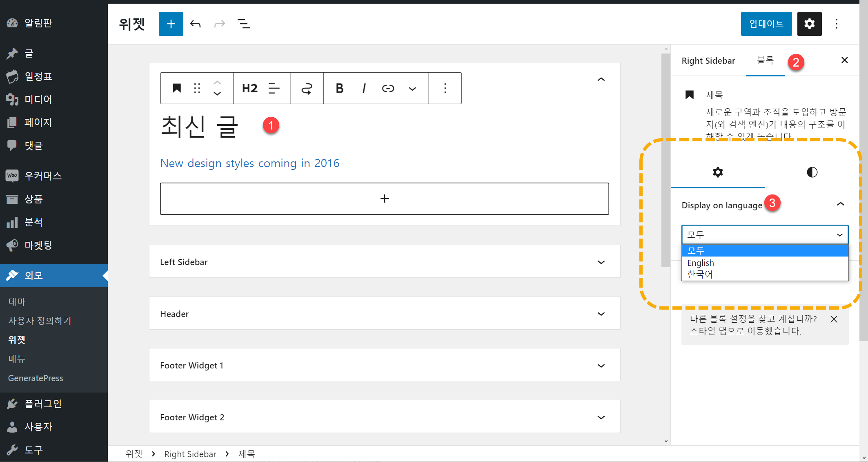This screenshot has height=462, width=868.
Task: Toggle bold formatting in block toolbar
Action: (x=339, y=88)
